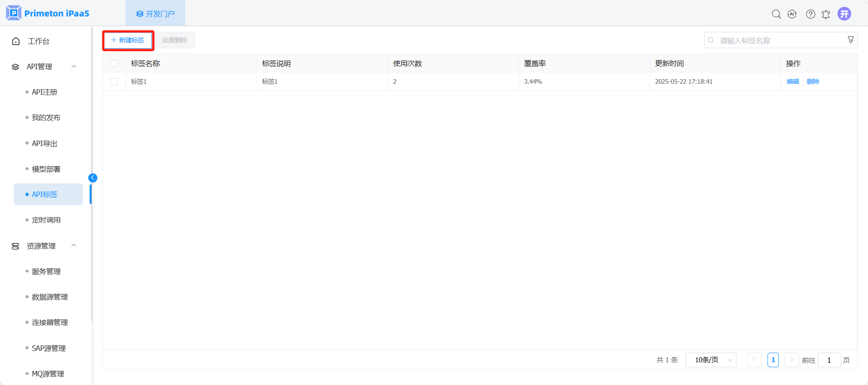The width and height of the screenshot is (868, 385).
Task: Collapse sidebar with blue arrow button
Action: point(93,178)
